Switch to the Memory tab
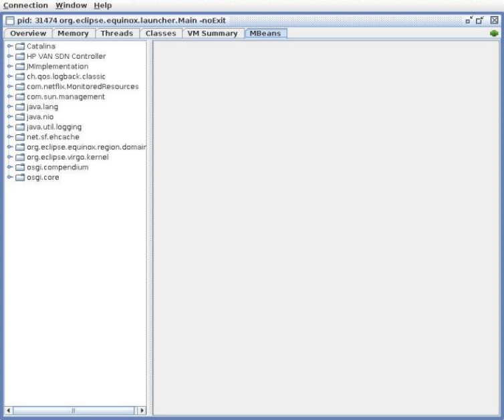 pyautogui.click(x=74, y=33)
